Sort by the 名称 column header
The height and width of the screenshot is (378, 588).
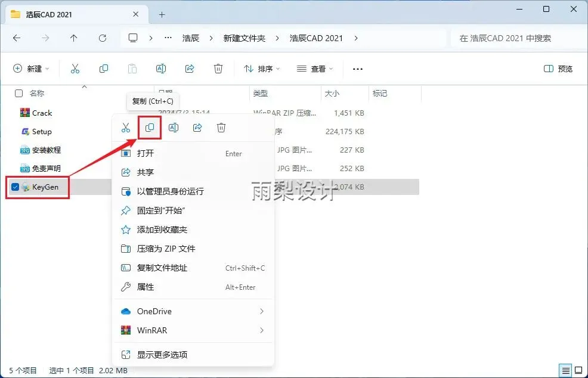37,94
